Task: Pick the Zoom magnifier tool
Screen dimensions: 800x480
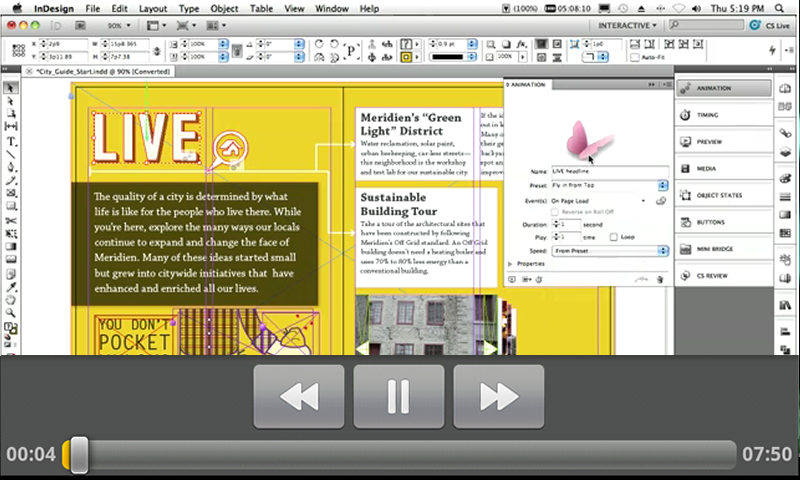Action: pyautogui.click(x=10, y=313)
